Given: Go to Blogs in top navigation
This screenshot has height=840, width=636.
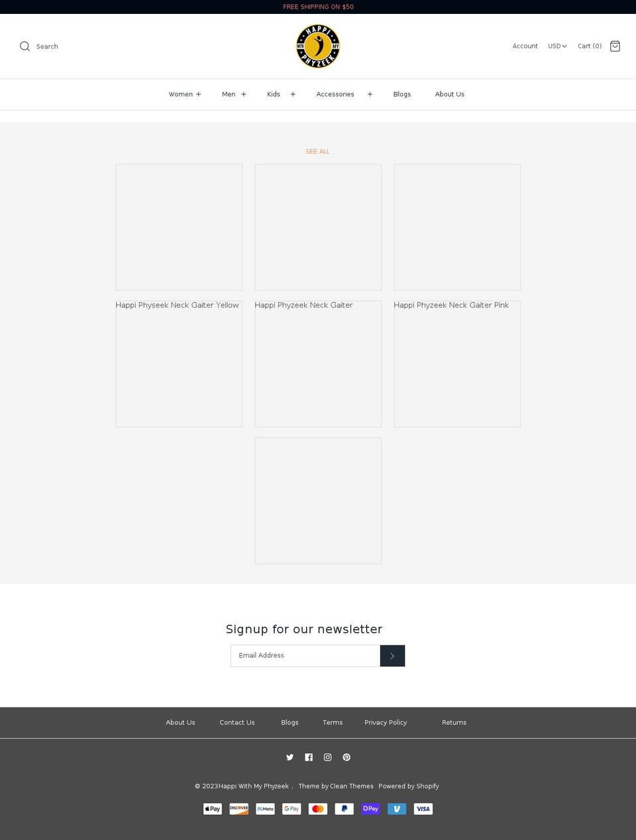Looking at the screenshot, I should point(402,94).
